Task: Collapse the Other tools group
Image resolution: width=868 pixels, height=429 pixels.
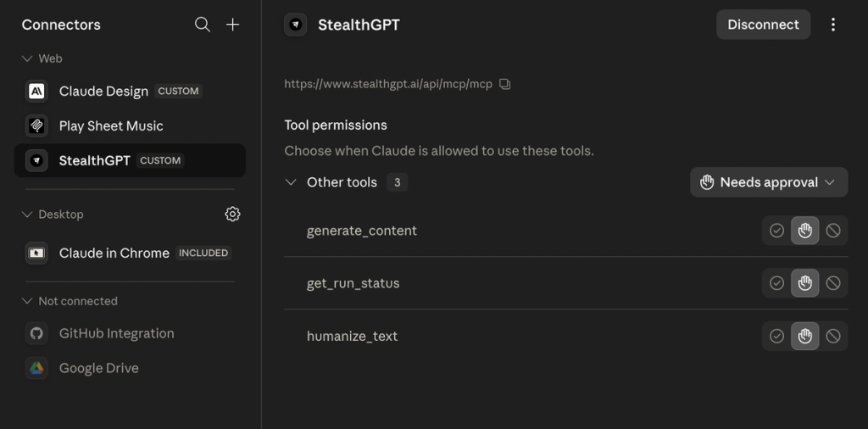Action: tap(291, 182)
